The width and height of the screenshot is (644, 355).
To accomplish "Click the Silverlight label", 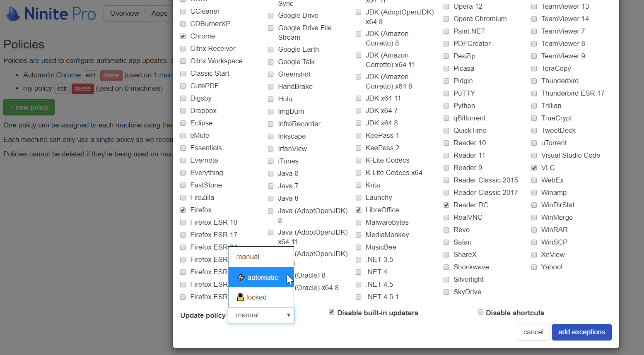I will click(x=468, y=279).
